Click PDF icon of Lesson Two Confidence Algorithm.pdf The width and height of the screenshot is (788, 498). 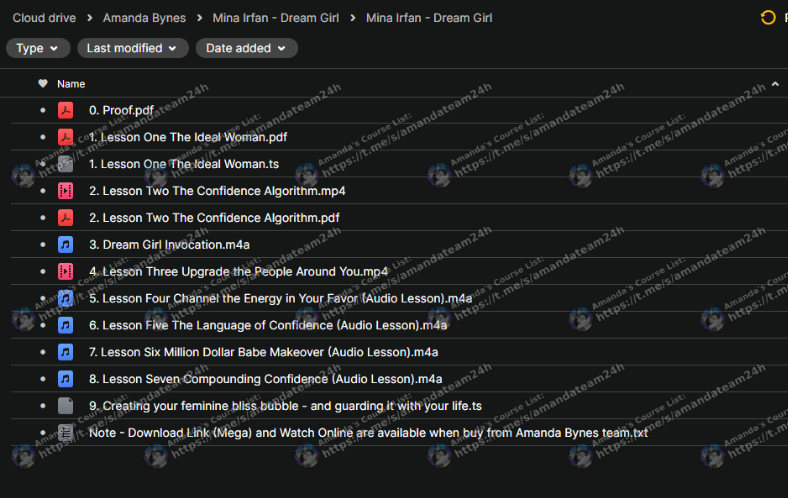65,218
